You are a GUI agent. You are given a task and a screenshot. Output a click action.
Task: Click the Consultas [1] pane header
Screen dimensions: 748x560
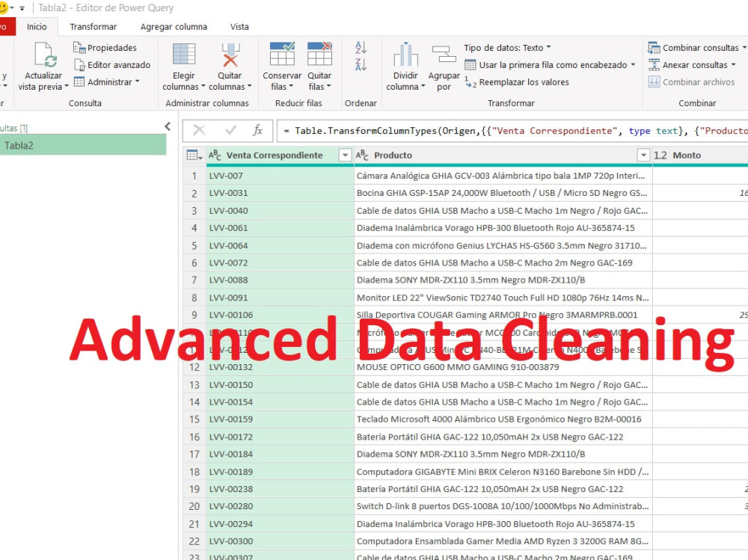click(13, 128)
